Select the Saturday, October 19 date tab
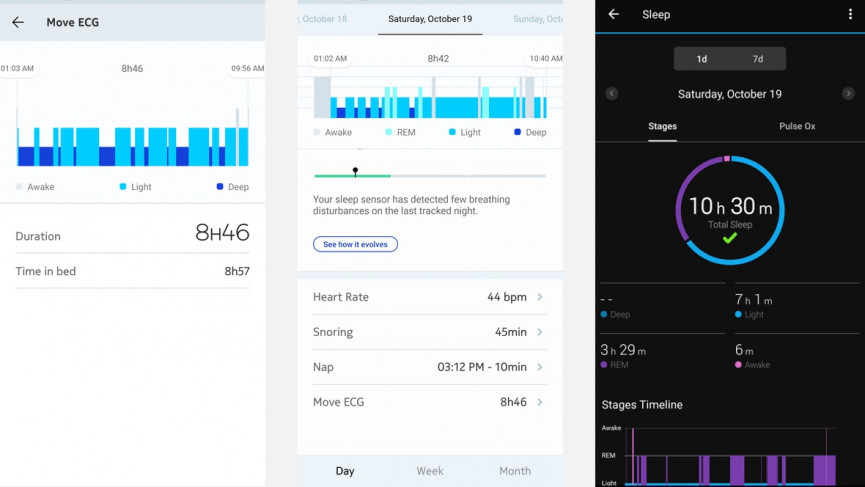 point(430,19)
